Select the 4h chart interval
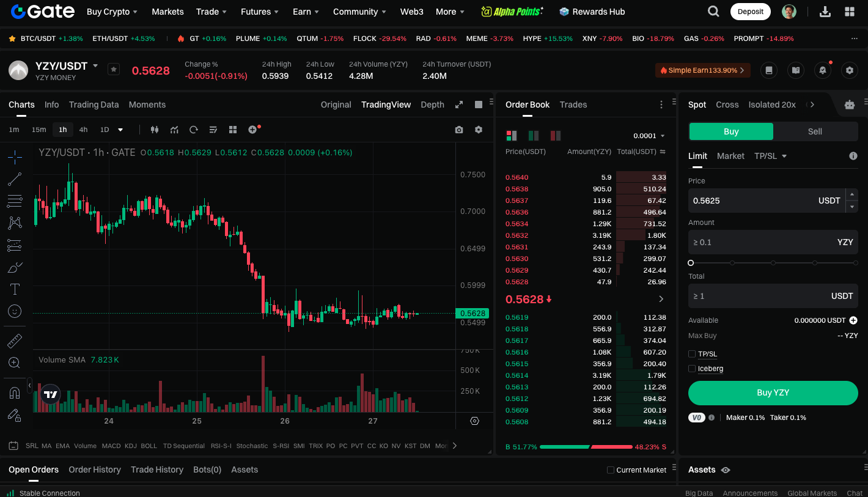The height and width of the screenshot is (497, 868). click(x=83, y=130)
